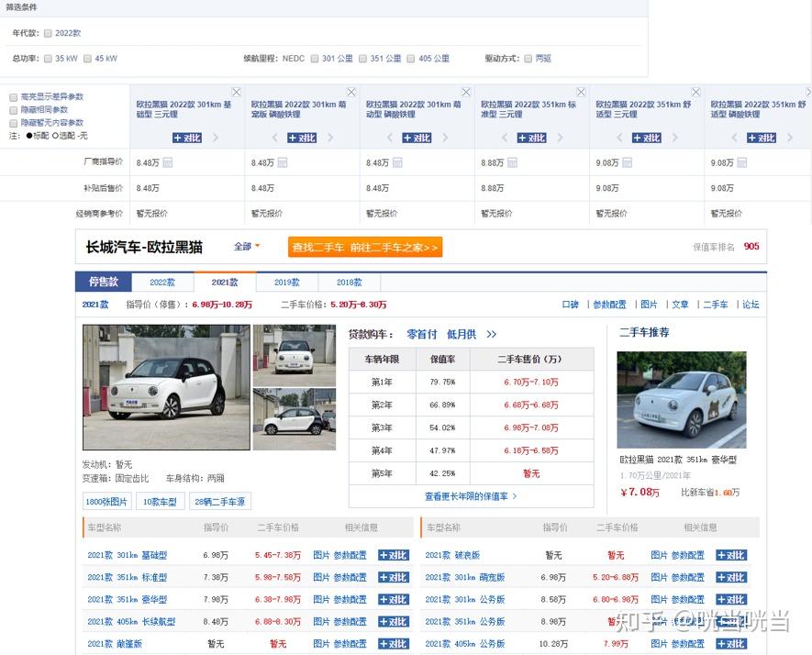Tick the 2022款 model year checkbox

pos(48,33)
